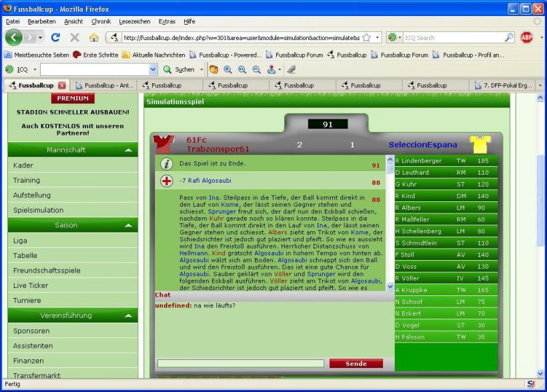
Task: Click the chat message input field
Action: click(240, 363)
